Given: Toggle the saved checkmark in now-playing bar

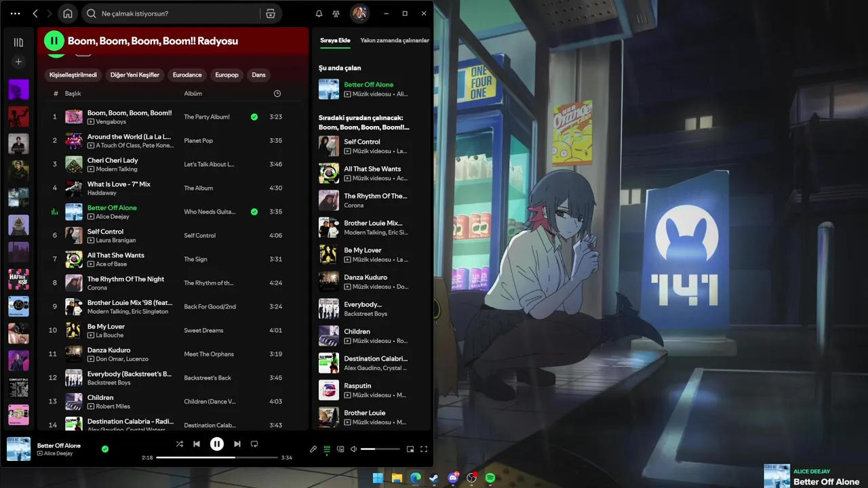Looking at the screenshot, I should 105,449.
